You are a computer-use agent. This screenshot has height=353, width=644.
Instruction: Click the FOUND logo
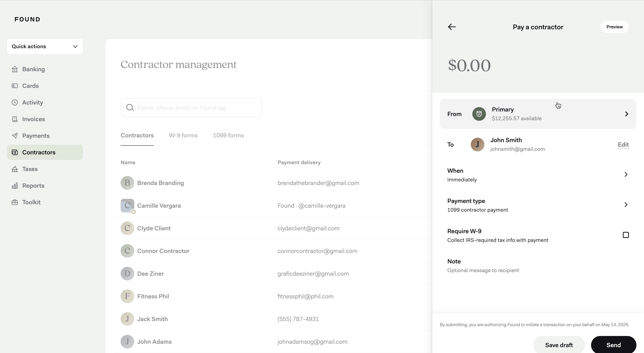[x=27, y=19]
